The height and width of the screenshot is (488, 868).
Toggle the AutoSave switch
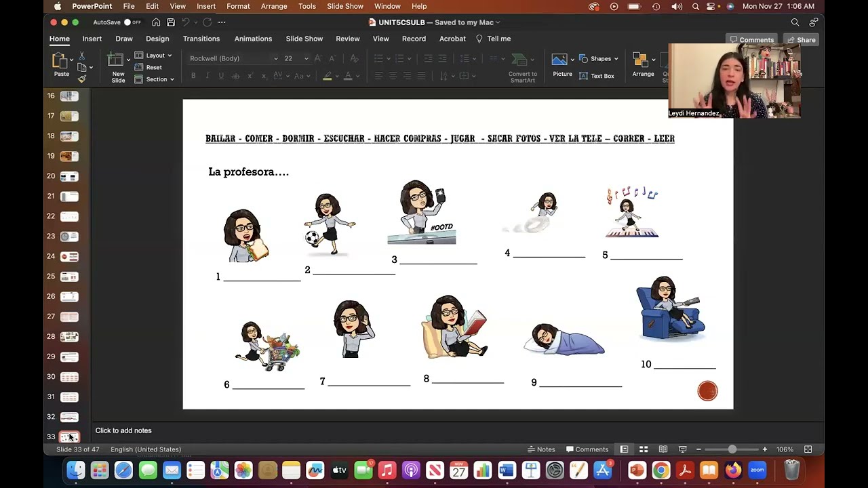pos(132,22)
